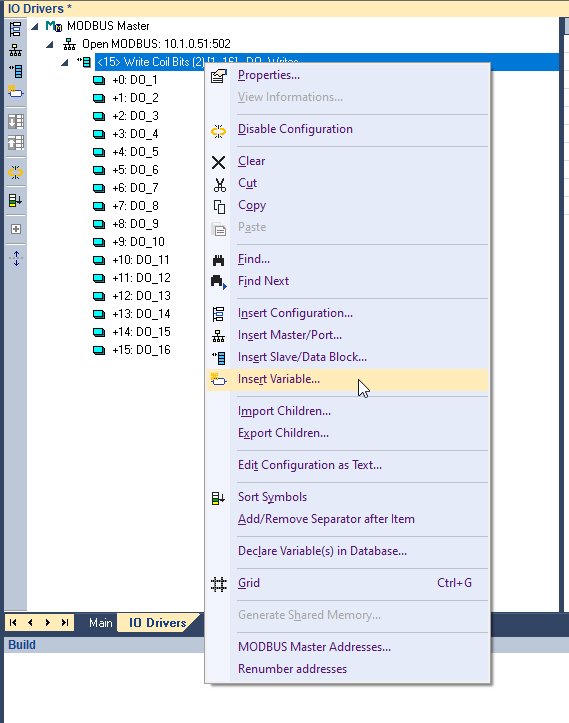Click the network icon beside Open MODBUS

point(69,44)
